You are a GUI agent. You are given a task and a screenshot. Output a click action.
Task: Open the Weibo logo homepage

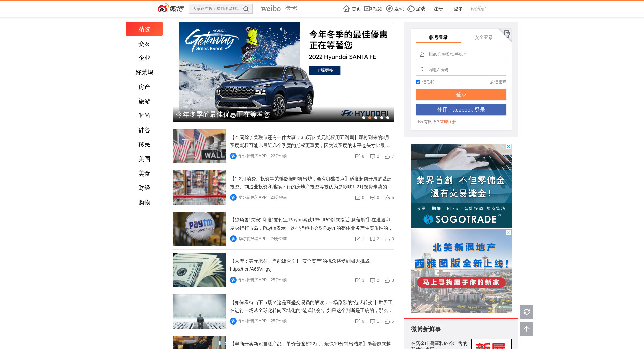coord(171,8)
